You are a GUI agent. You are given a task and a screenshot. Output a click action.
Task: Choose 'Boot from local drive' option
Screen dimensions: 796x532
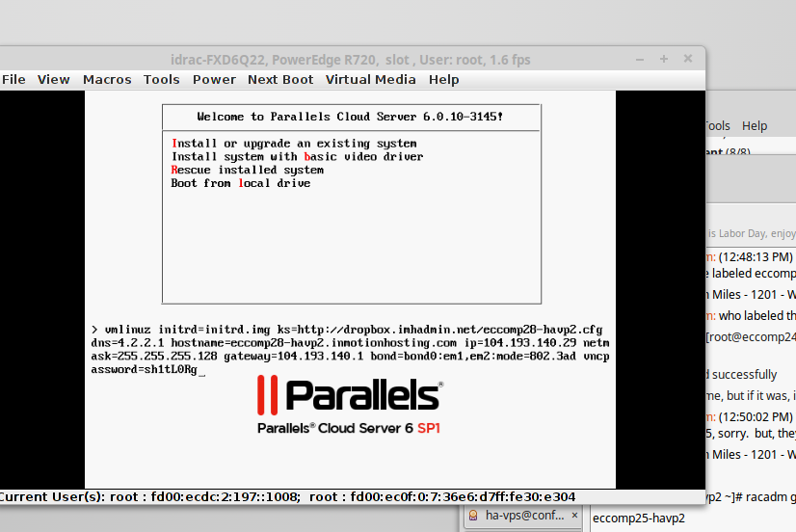pos(240,183)
